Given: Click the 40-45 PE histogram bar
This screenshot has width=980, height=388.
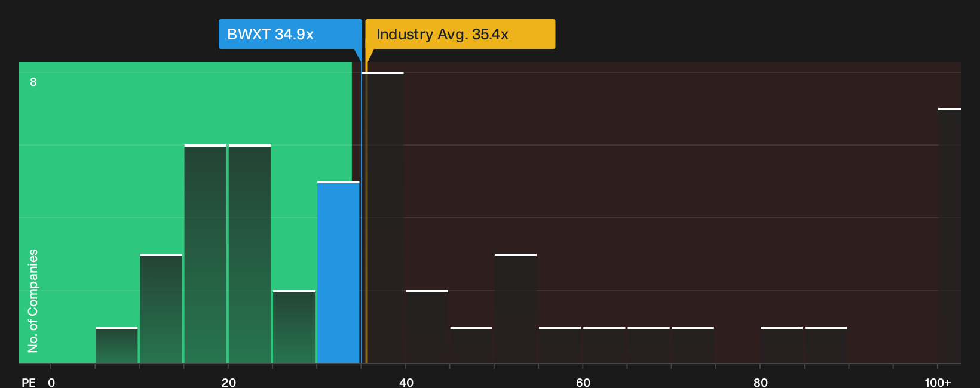Looking at the screenshot, I should click(427, 327).
